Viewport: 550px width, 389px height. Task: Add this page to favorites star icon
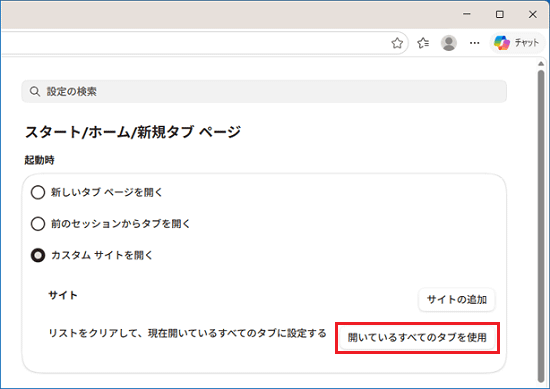pyautogui.click(x=397, y=43)
